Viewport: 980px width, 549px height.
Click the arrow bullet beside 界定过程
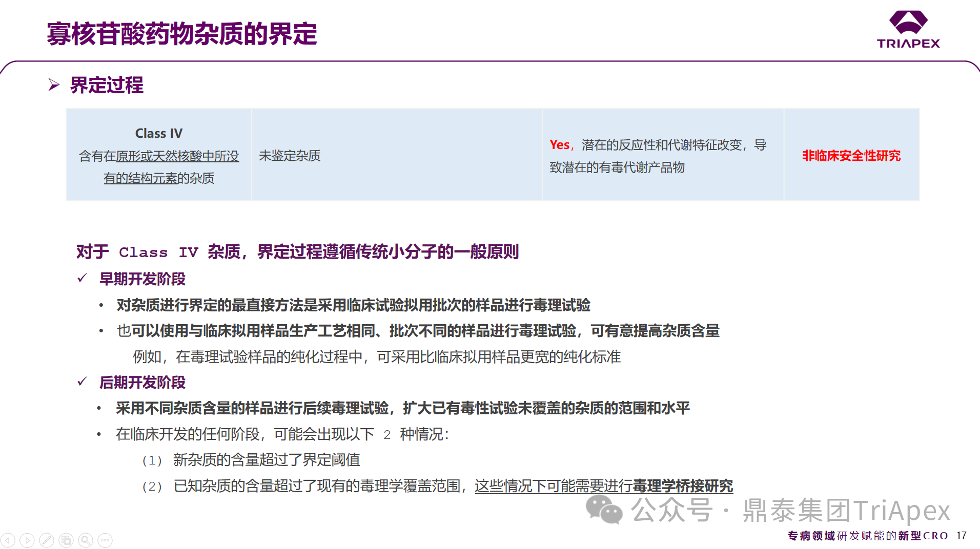[54, 85]
